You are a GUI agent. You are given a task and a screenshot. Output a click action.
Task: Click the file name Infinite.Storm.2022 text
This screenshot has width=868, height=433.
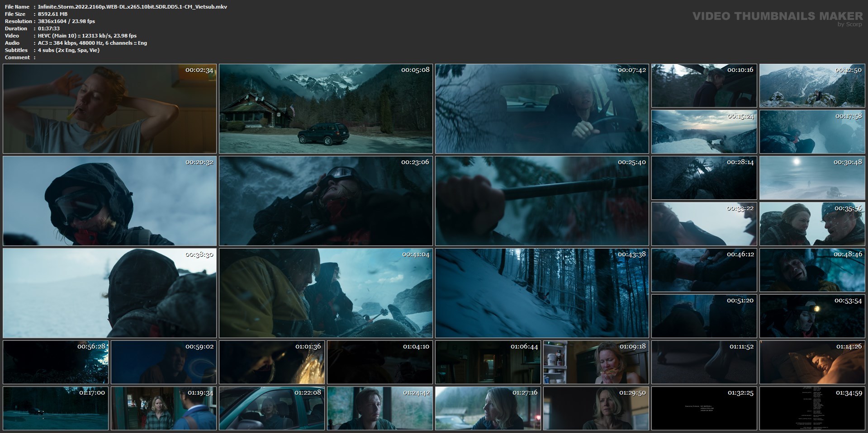coord(133,7)
